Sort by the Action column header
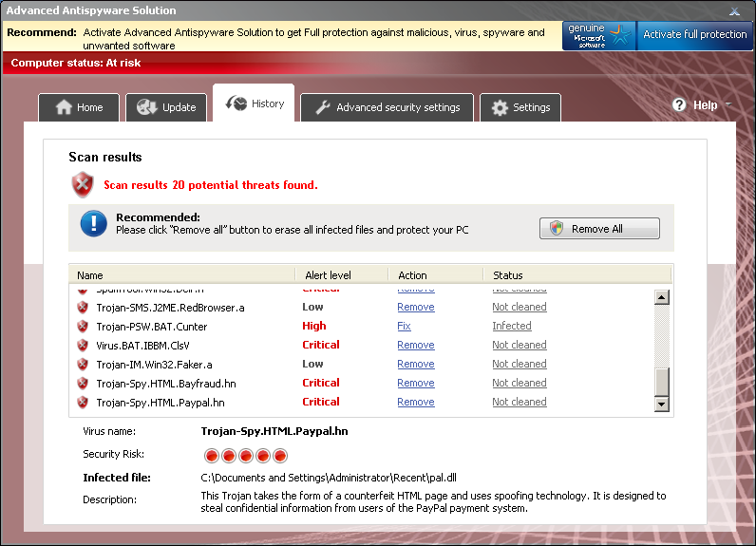This screenshot has height=546, width=756. tap(435, 275)
